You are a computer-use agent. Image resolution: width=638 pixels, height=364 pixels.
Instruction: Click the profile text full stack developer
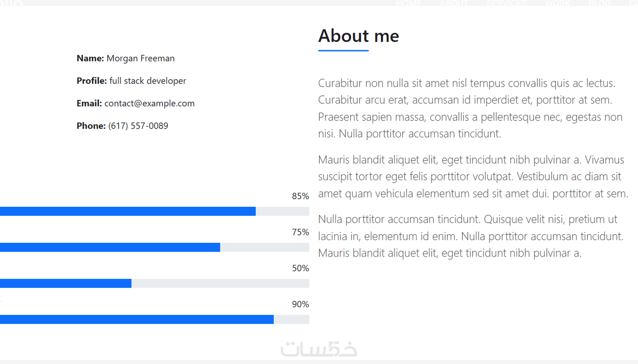click(x=147, y=81)
